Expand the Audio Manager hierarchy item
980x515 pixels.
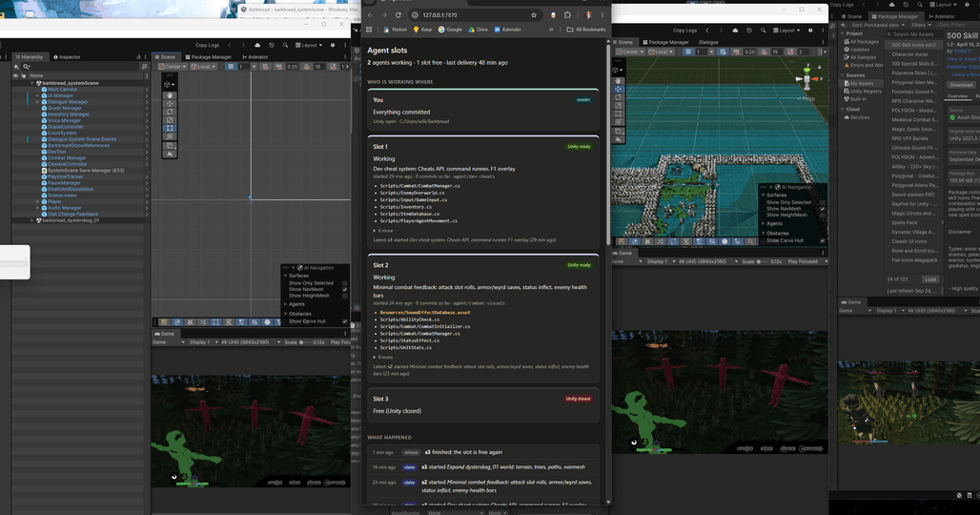[x=38, y=208]
